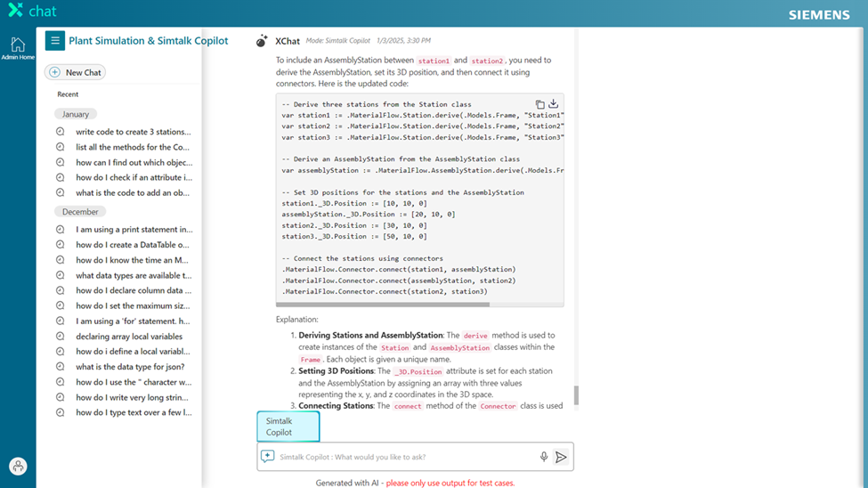Collapse the January chat group
Screen dimensions: 868x488
pyautogui.click(x=76, y=114)
